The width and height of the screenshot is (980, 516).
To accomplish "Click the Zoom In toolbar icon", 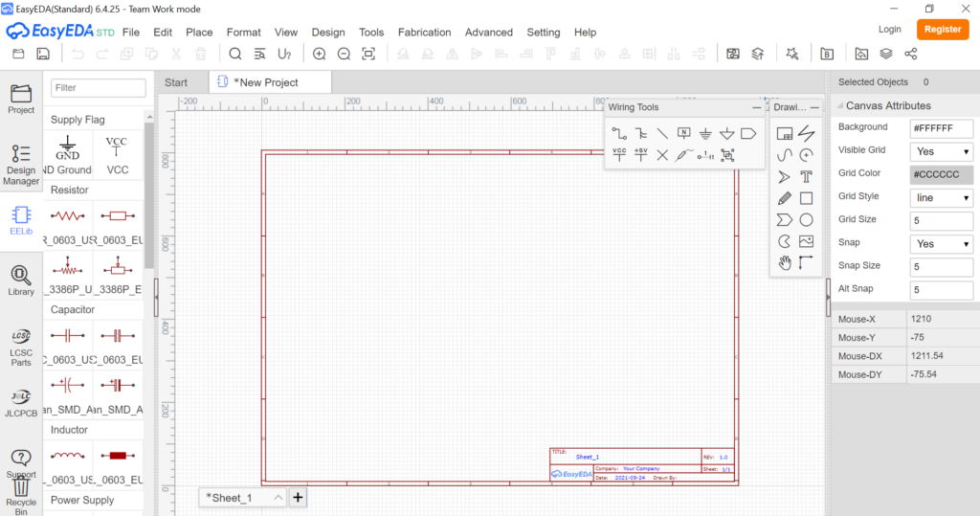I will coord(319,55).
